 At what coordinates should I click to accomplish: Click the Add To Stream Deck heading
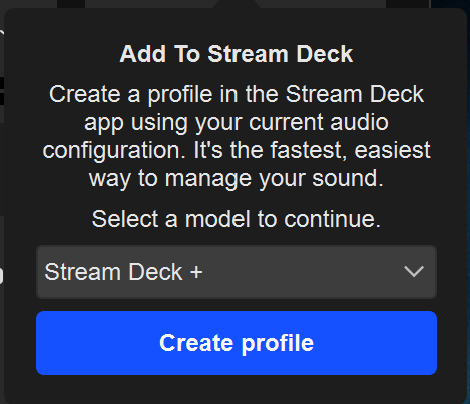236,54
